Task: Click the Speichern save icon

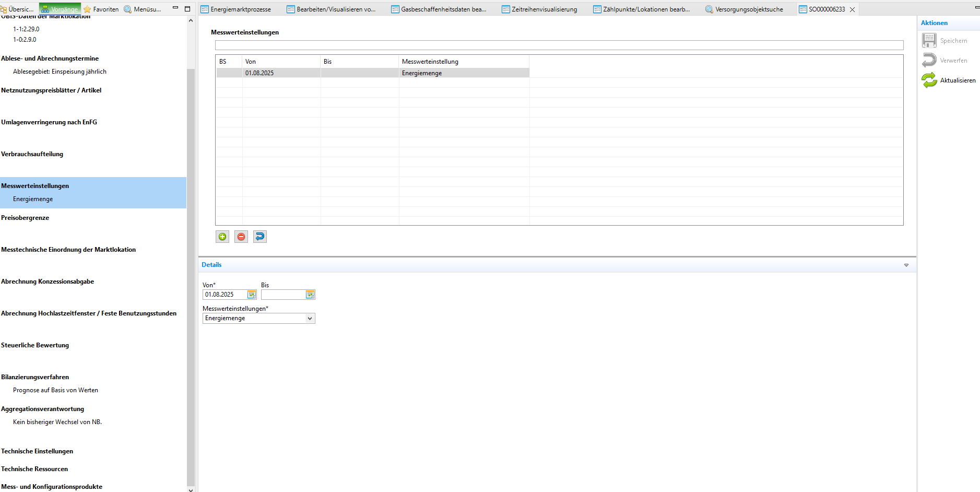Action: click(x=929, y=41)
